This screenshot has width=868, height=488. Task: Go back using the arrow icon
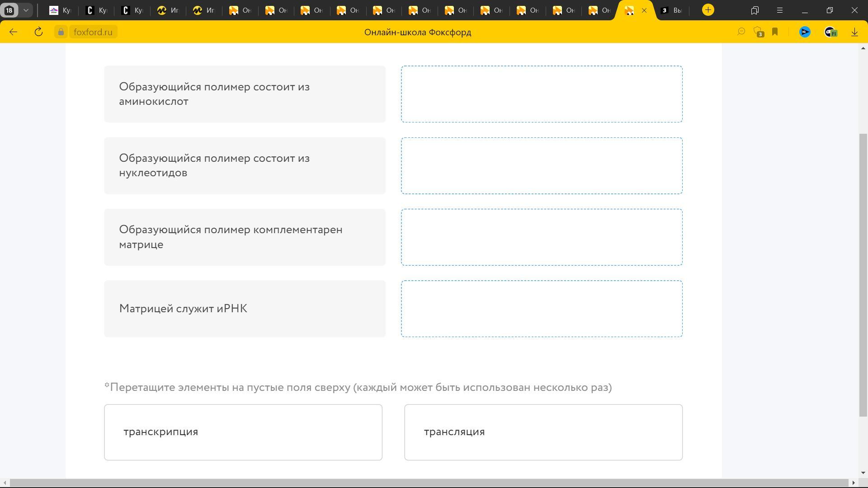click(x=13, y=32)
